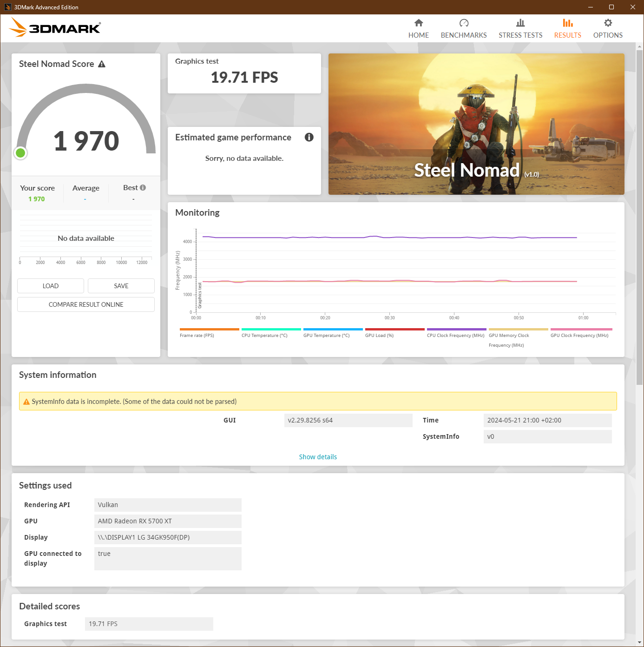Toggle Frame rate (FPS) legend
The image size is (644, 647).
pyautogui.click(x=209, y=333)
